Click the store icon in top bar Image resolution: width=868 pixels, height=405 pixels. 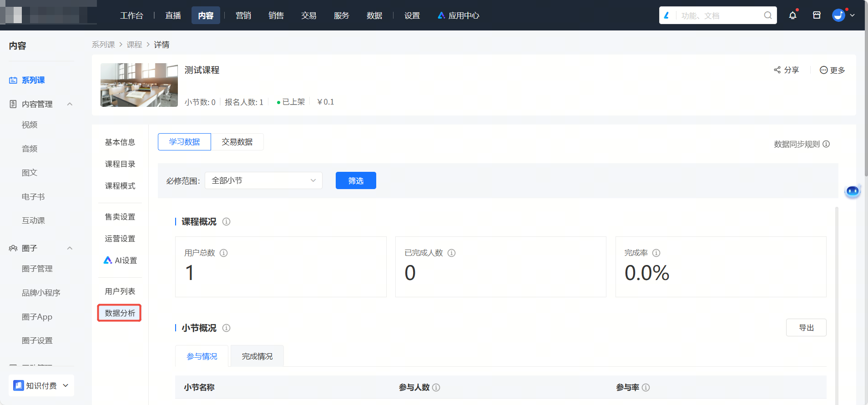[x=817, y=15]
